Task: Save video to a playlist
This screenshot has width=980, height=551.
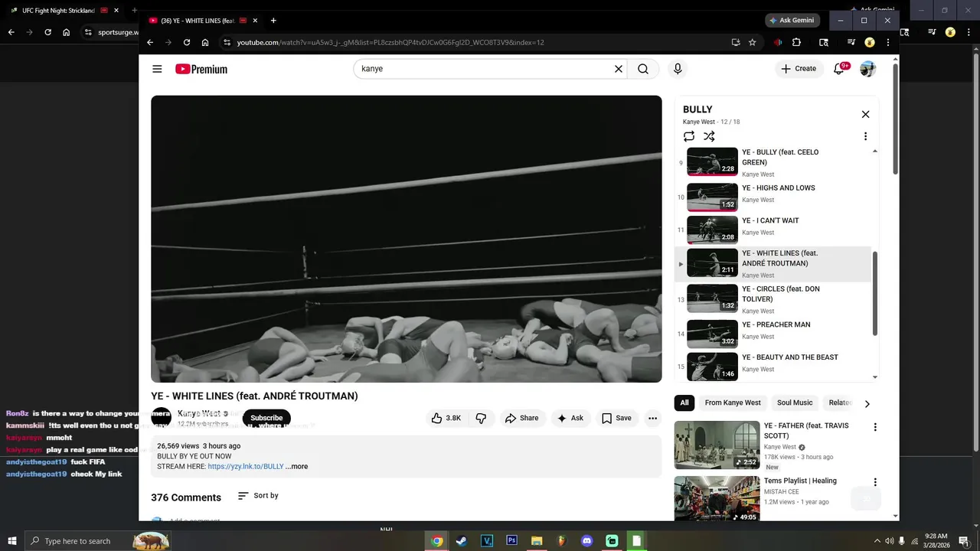Action: (x=616, y=418)
